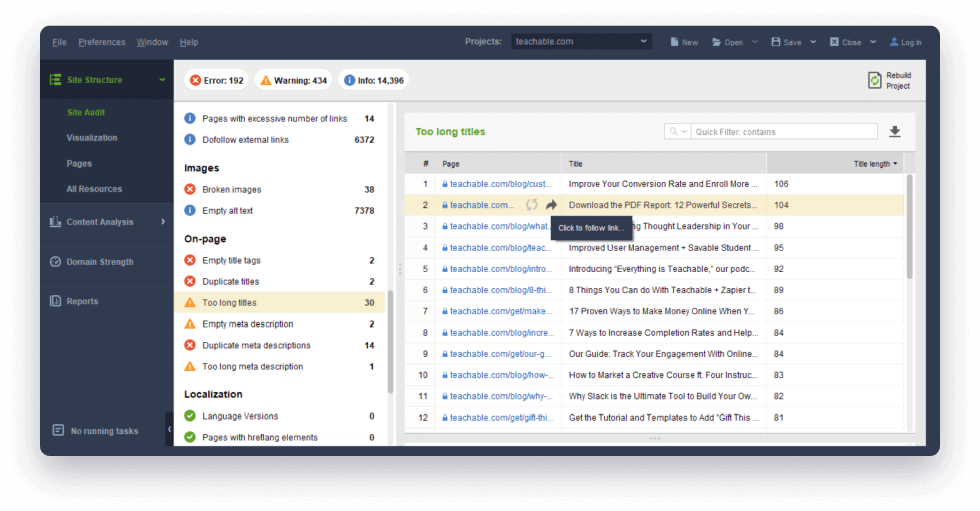This screenshot has width=980, height=511.
Task: Open the teachable.com/get/make... link
Action: coord(501,311)
